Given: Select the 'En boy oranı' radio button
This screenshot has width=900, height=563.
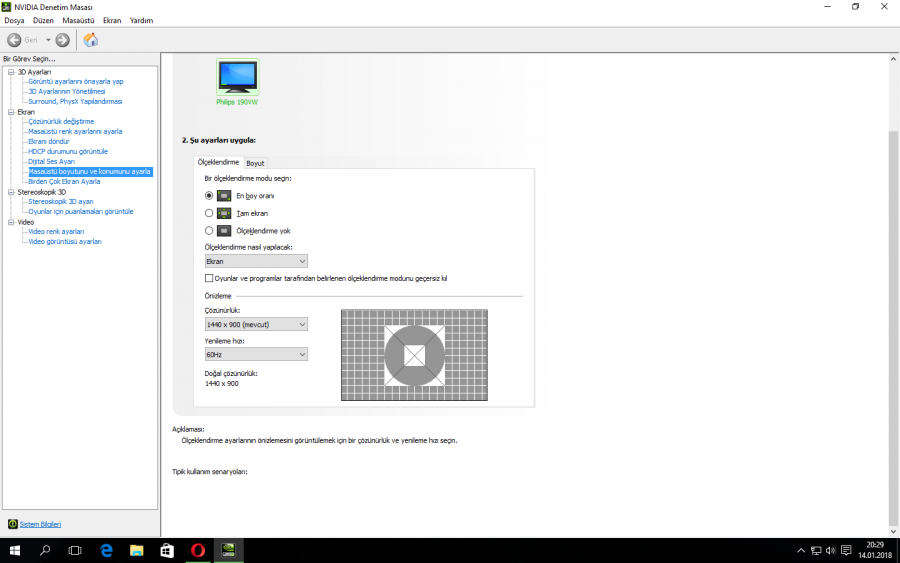Looking at the screenshot, I should [209, 196].
